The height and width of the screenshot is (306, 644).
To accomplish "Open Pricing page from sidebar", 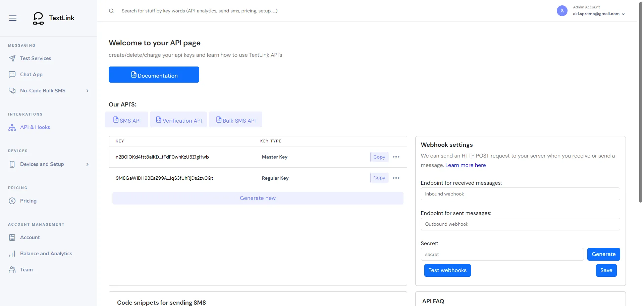I will (28, 201).
